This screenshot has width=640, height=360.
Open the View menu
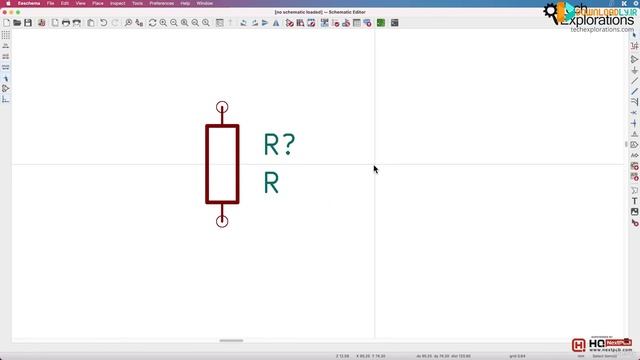tap(80, 3)
